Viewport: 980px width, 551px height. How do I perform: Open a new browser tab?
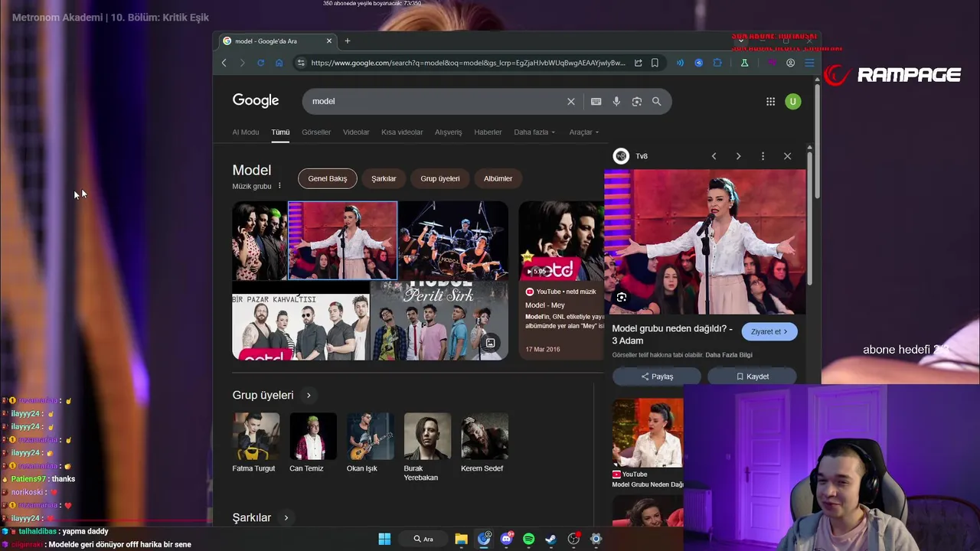(x=347, y=41)
